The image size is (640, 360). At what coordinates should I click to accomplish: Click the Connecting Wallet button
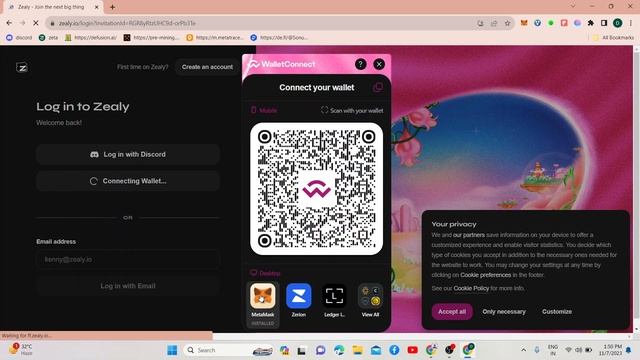pyautogui.click(x=128, y=181)
